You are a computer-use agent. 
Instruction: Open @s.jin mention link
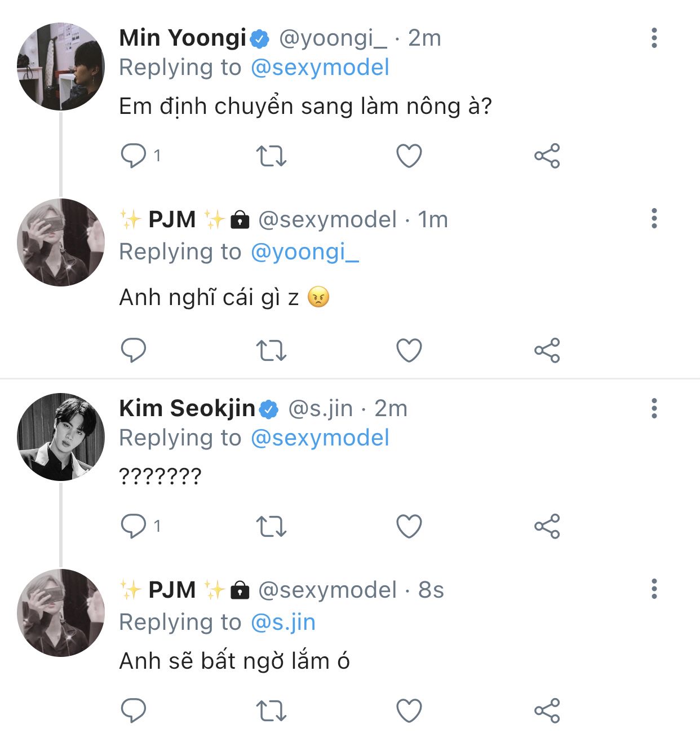coord(283,623)
